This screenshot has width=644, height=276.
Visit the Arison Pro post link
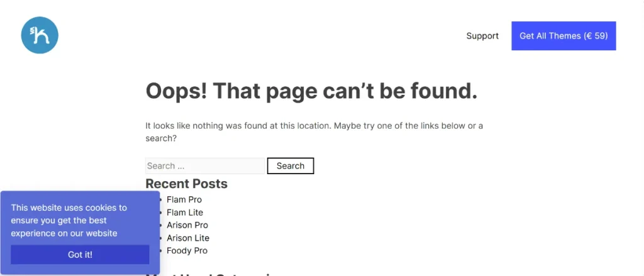[187, 225]
